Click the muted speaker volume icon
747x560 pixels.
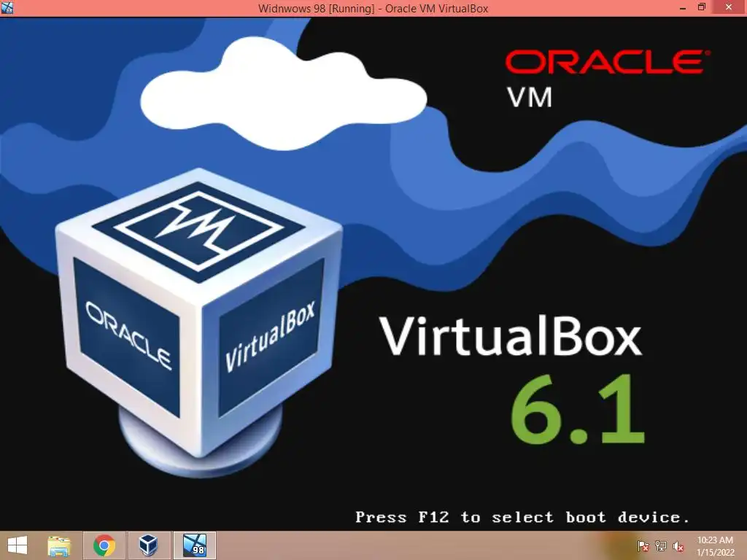pyautogui.click(x=678, y=546)
